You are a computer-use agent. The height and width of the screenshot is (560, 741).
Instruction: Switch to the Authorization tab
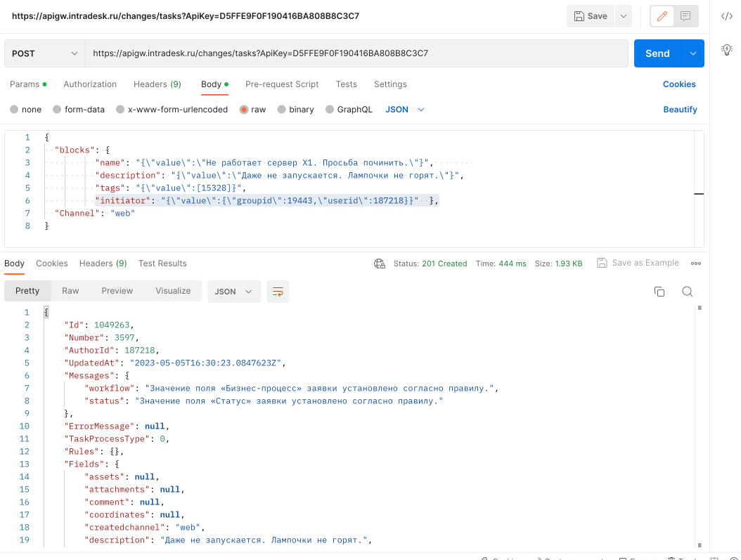(x=90, y=84)
